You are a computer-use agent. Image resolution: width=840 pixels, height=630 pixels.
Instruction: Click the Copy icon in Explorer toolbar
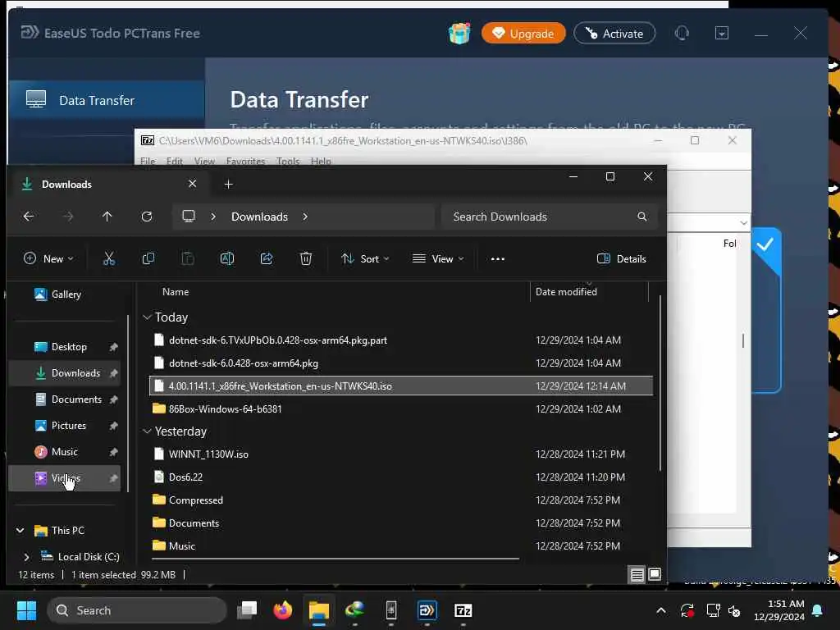[148, 259]
